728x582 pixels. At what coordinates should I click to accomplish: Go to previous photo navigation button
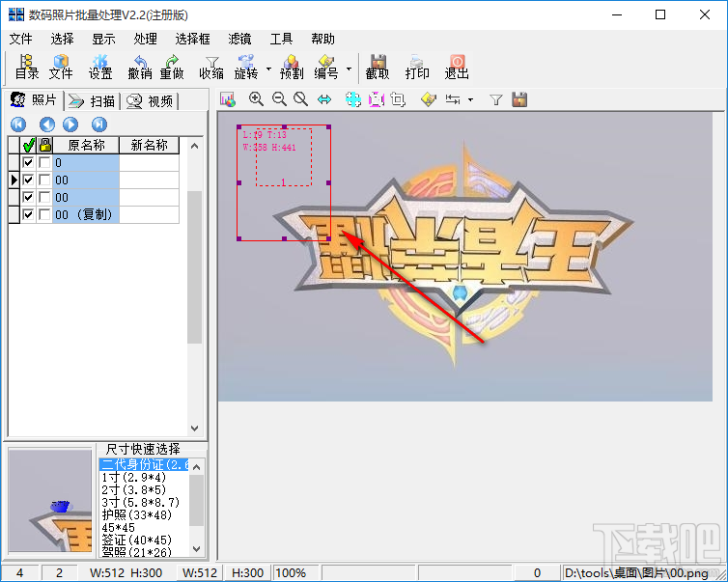tap(47, 125)
